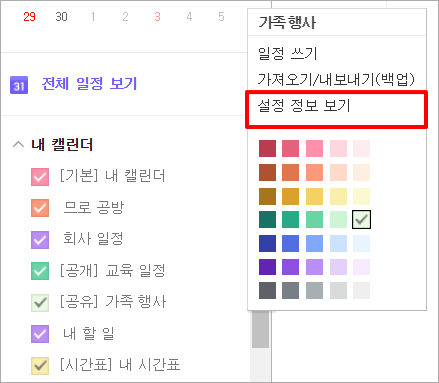Pick the palest yellow swatch
Screen dimensions: 439x383
[361, 196]
